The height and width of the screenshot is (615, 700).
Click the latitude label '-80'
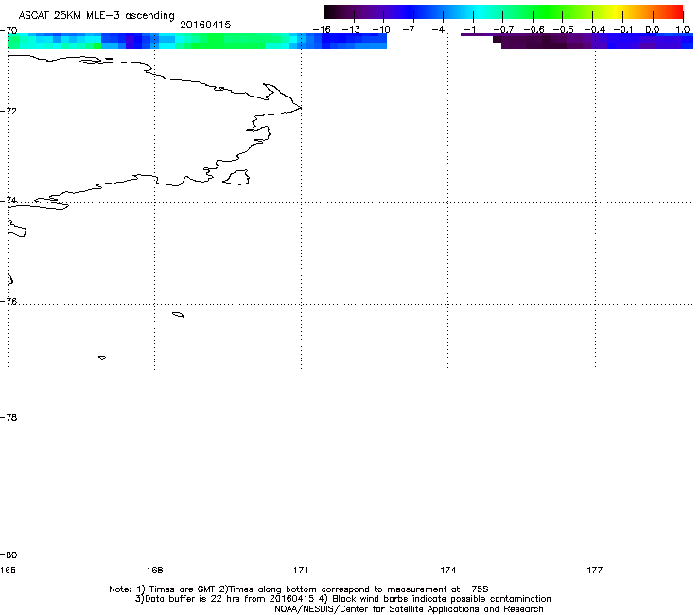(x=9, y=554)
